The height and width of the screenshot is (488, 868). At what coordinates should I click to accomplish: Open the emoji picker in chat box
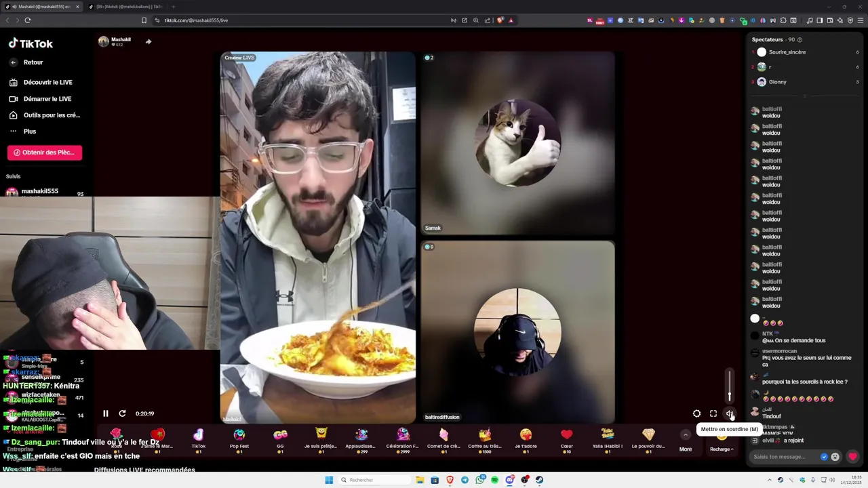(x=835, y=457)
